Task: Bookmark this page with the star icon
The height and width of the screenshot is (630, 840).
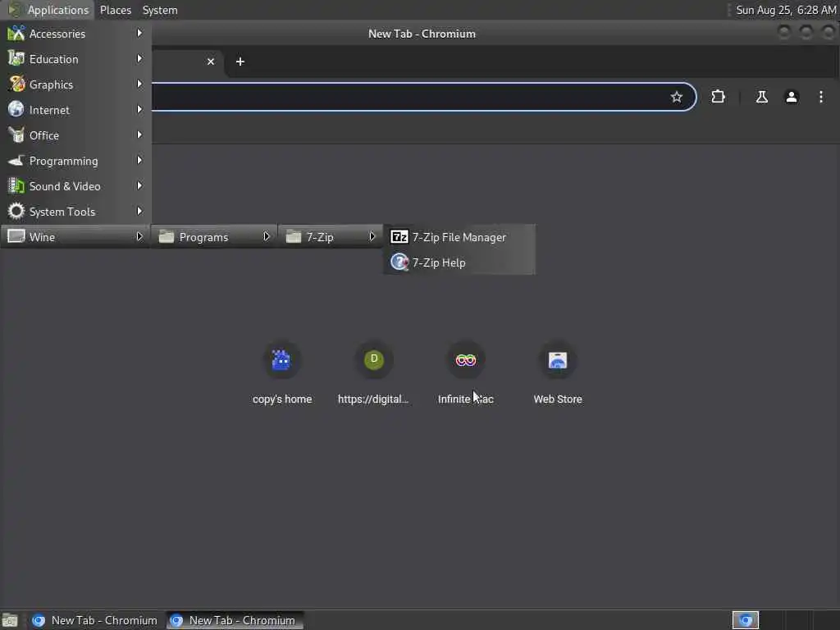Action: [677, 97]
